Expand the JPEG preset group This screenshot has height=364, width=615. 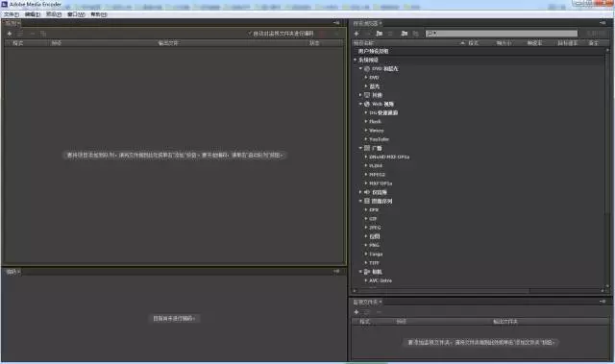[366, 228]
